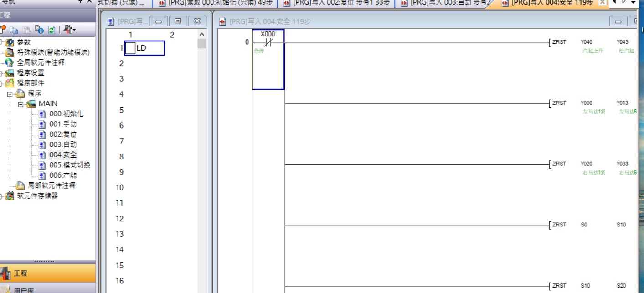Viewport: 644px width, 293px height.
Task: Open 全局软元件注释 global device comment
Action: click(x=41, y=62)
